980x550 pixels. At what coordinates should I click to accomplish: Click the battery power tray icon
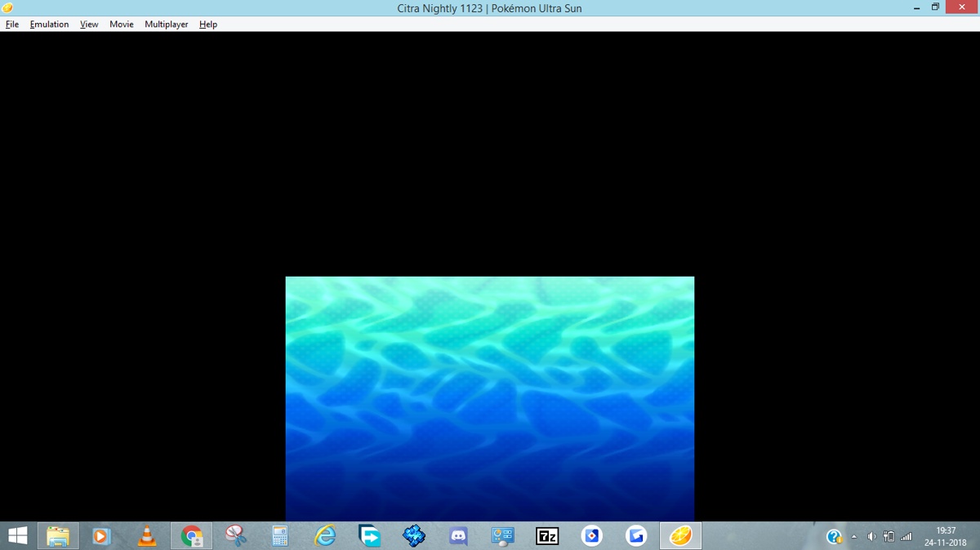click(889, 537)
